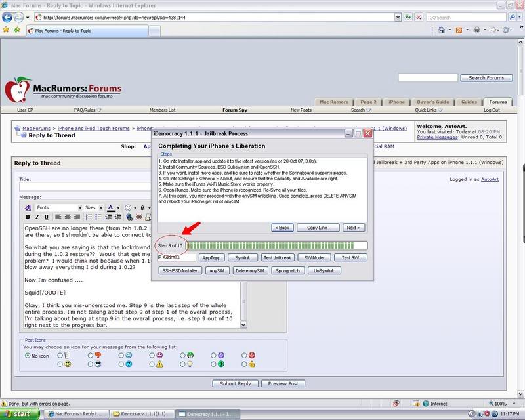525x420 pixels.
Task: Click the Copy Line button
Action: click(x=318, y=228)
